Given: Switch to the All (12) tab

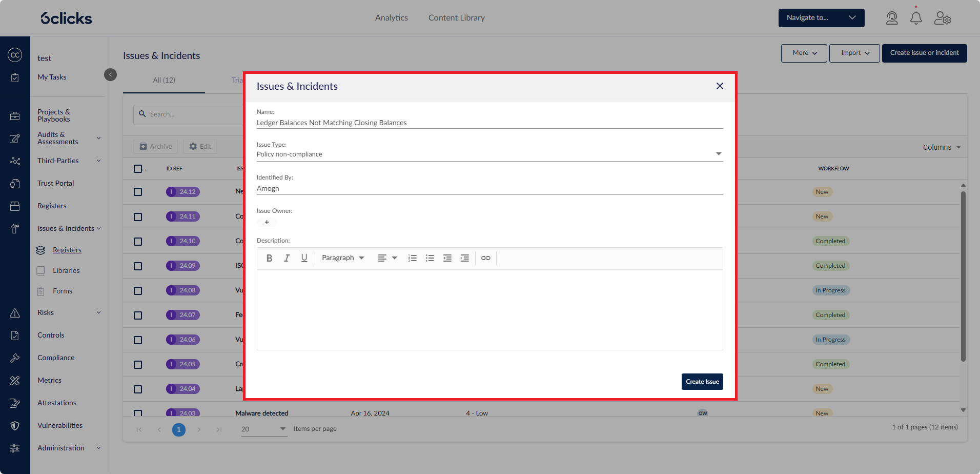Looking at the screenshot, I should click(164, 80).
